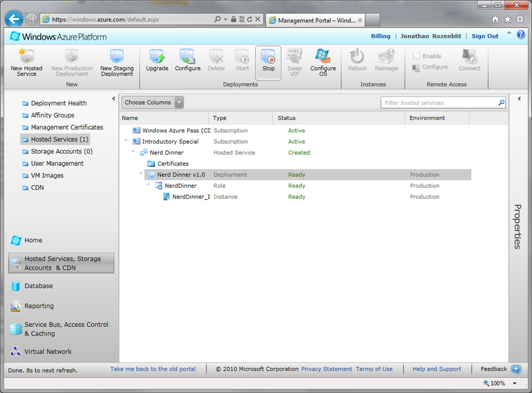Stop the selected deployment

[x=268, y=61]
